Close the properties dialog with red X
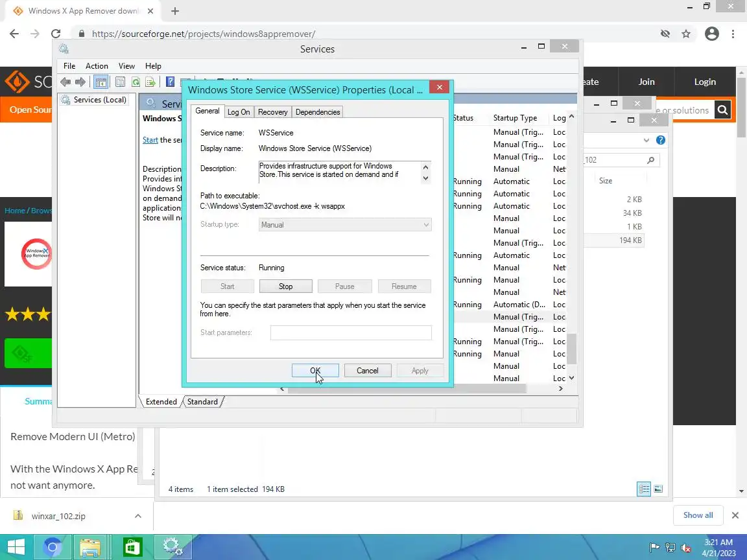 pos(439,87)
